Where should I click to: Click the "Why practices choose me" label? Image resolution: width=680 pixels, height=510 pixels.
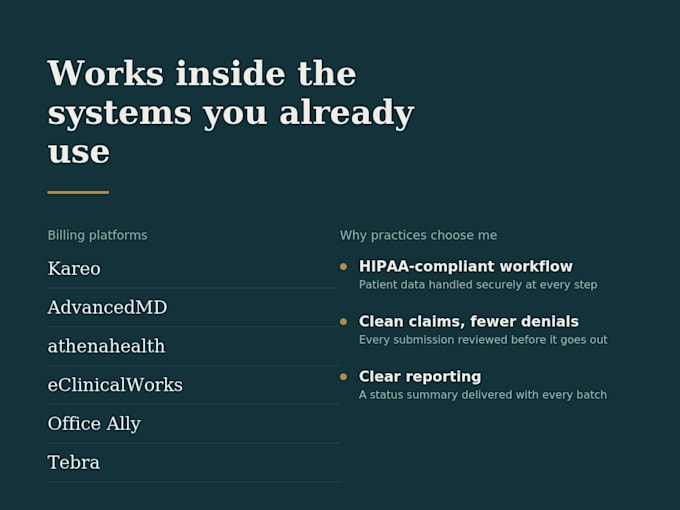418,235
